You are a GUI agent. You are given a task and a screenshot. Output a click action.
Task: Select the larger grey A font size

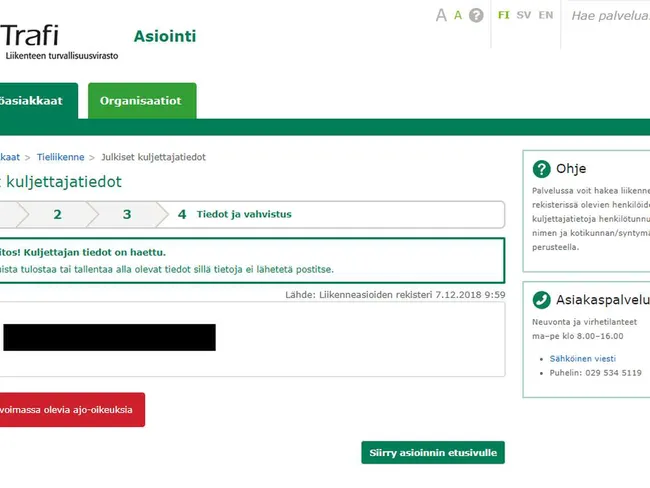[441, 15]
